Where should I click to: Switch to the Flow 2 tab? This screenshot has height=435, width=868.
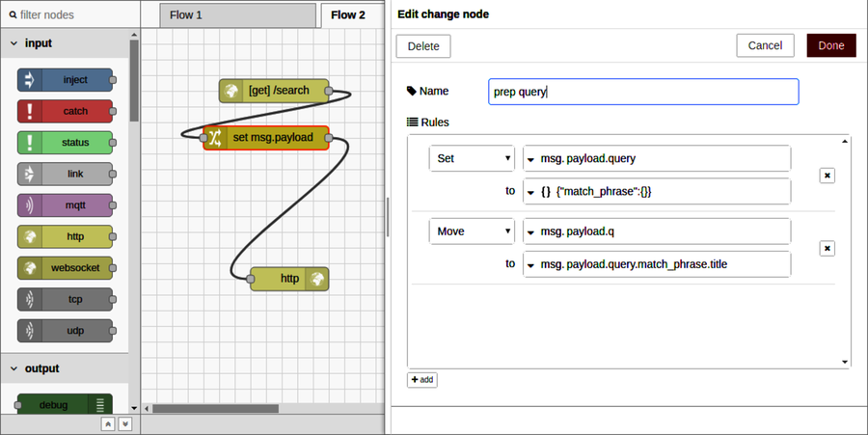coord(353,15)
